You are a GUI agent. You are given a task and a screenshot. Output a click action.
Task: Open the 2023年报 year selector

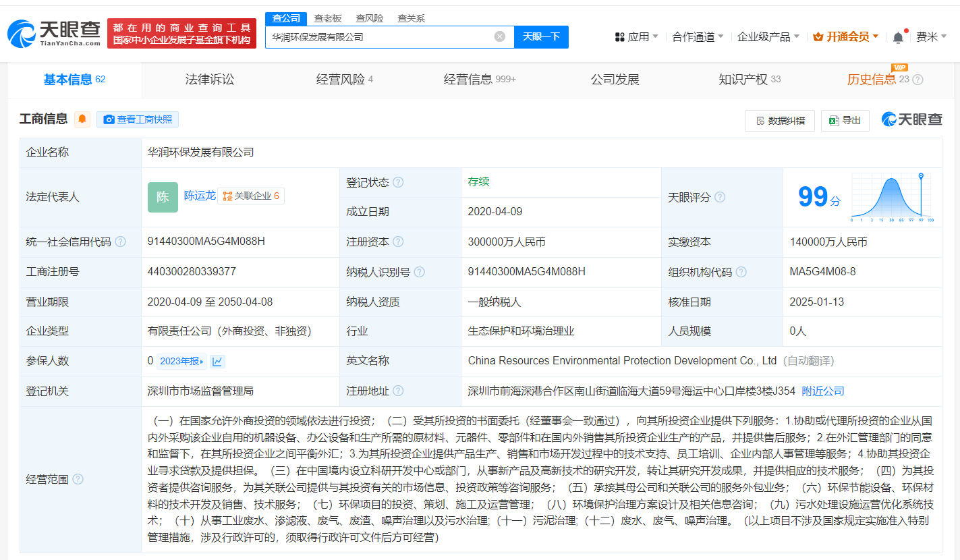[x=182, y=362]
